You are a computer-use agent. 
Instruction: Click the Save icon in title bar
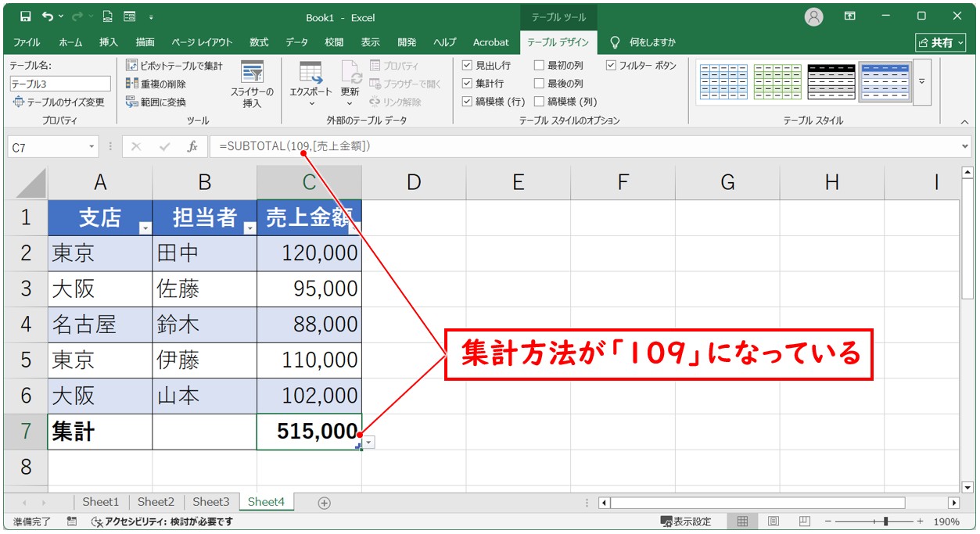point(25,16)
